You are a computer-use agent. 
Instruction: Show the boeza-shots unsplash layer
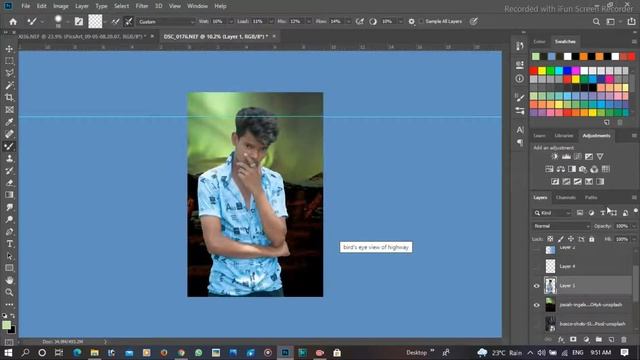536,324
